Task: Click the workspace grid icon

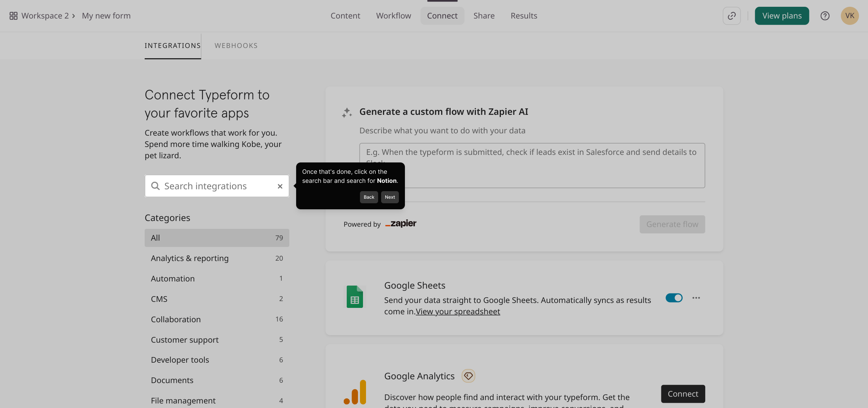Action: 13,16
